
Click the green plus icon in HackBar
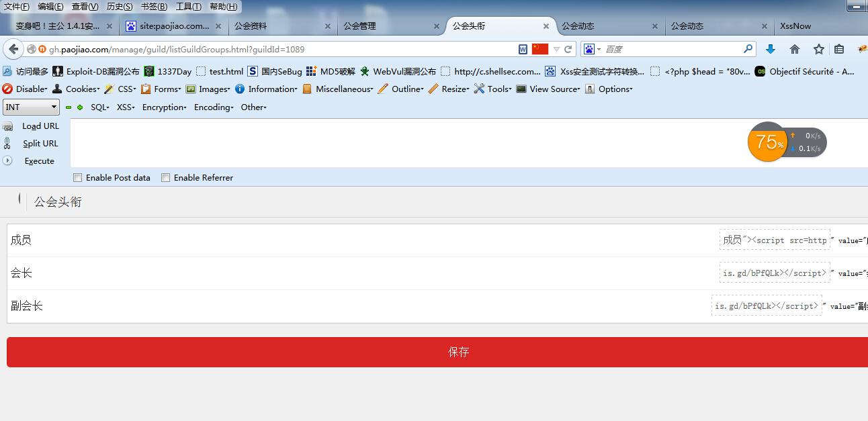(x=80, y=107)
